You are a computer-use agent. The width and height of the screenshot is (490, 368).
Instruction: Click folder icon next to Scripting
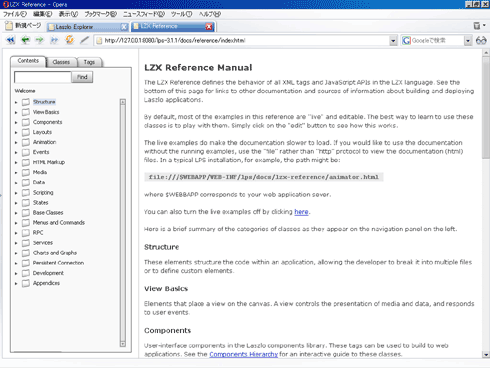[26, 192]
